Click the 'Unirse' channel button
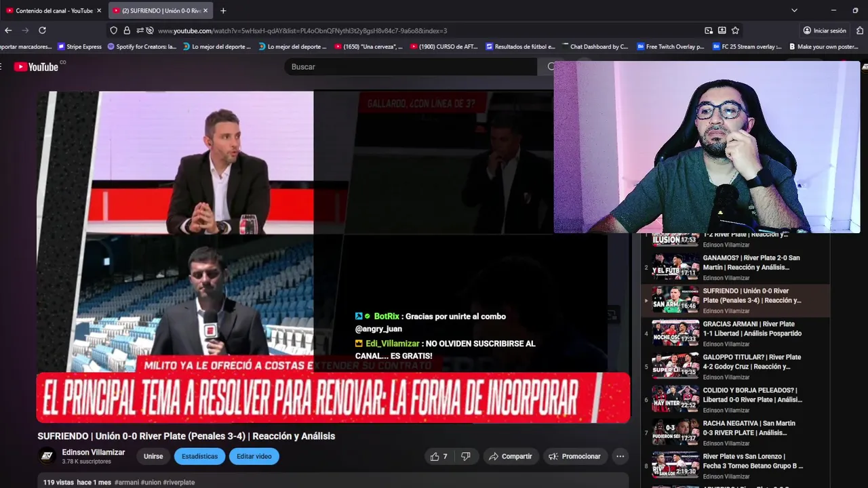The height and width of the screenshot is (488, 868). pyautogui.click(x=153, y=456)
